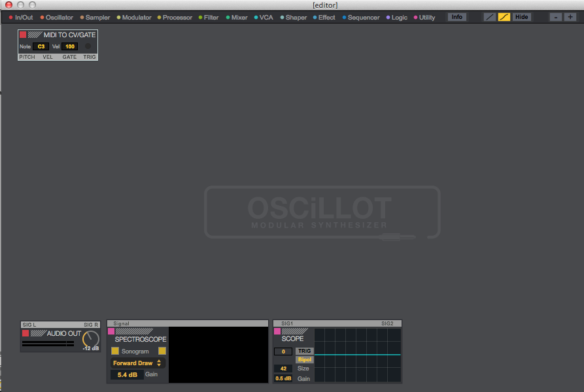
Task: Click the Vel value 100 field
Action: [69, 46]
